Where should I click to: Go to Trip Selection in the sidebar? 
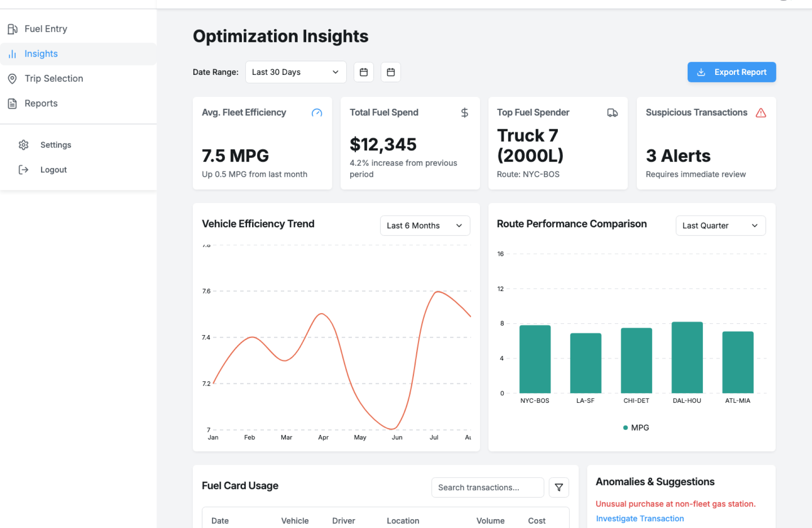coord(54,78)
